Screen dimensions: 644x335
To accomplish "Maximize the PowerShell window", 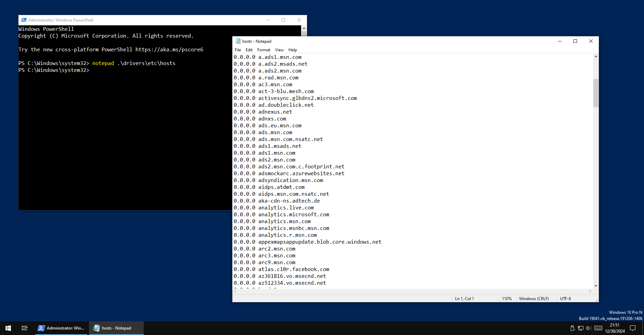I will (283, 20).
